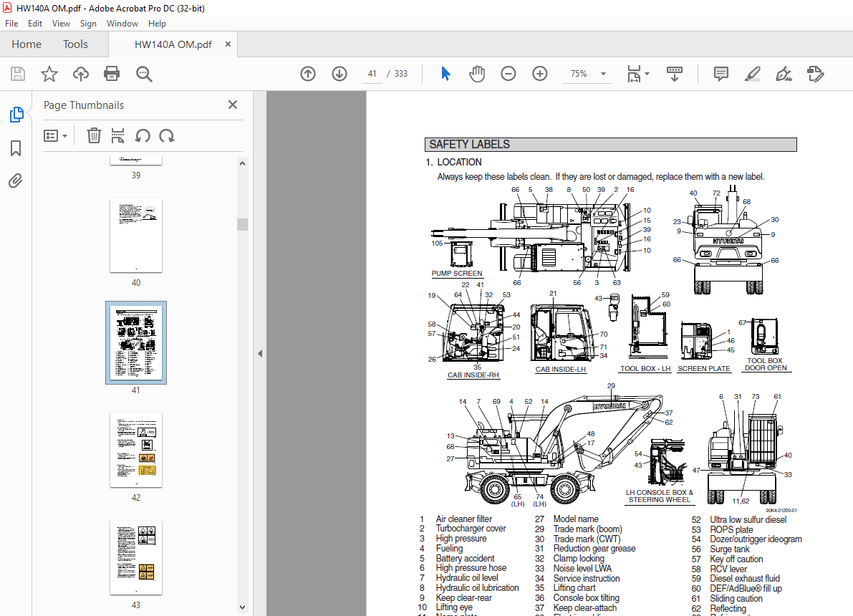Select the Highlight text pen tool
The width and height of the screenshot is (853, 616).
click(x=752, y=74)
